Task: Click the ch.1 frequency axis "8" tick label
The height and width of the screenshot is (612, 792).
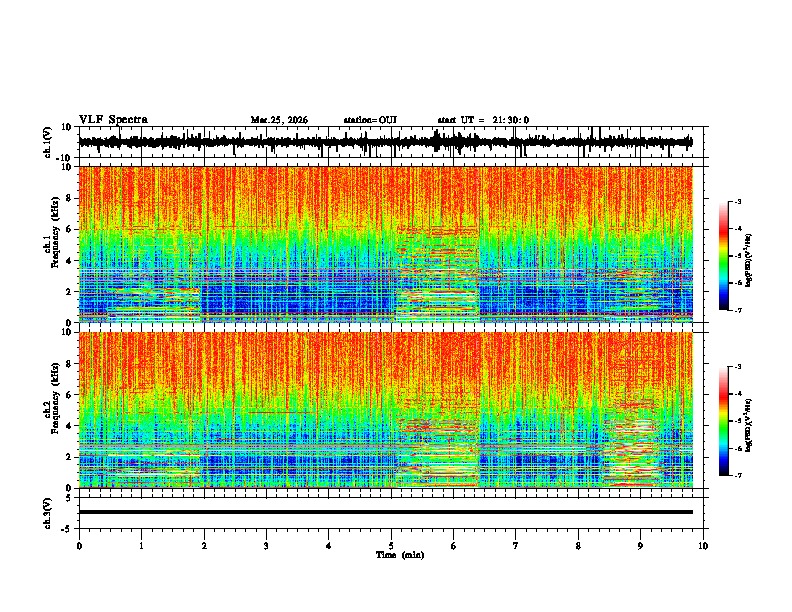Action: tap(69, 198)
